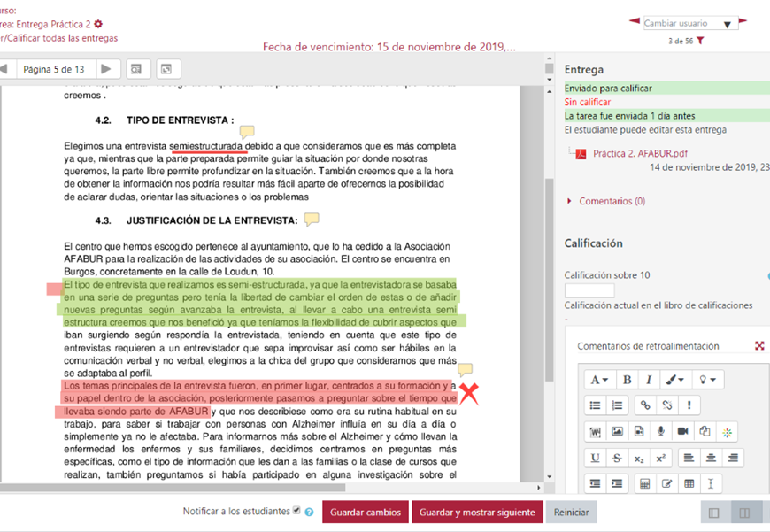
Task: Open comment bubble beside JUSTIFICACIÓN DE LA ENTREVISTA
Action: [312, 220]
